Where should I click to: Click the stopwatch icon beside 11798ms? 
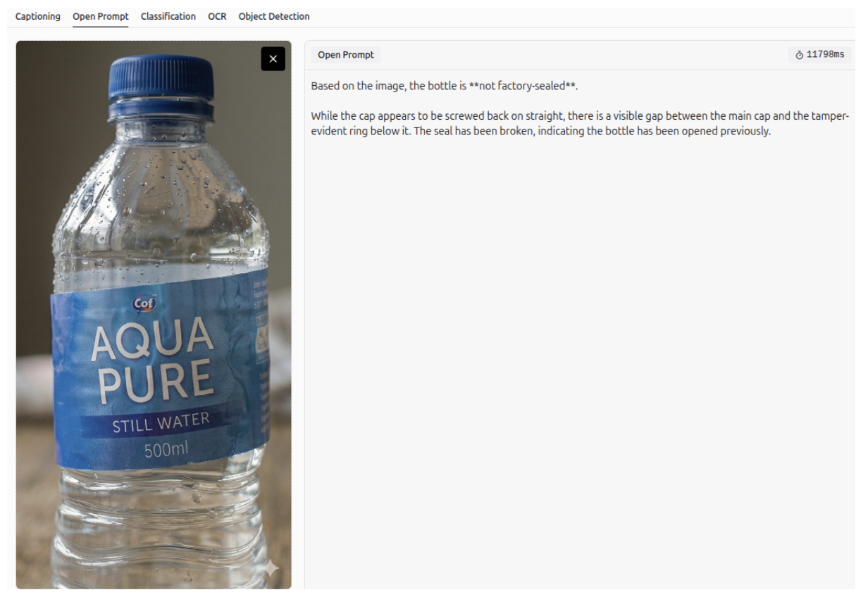click(800, 55)
